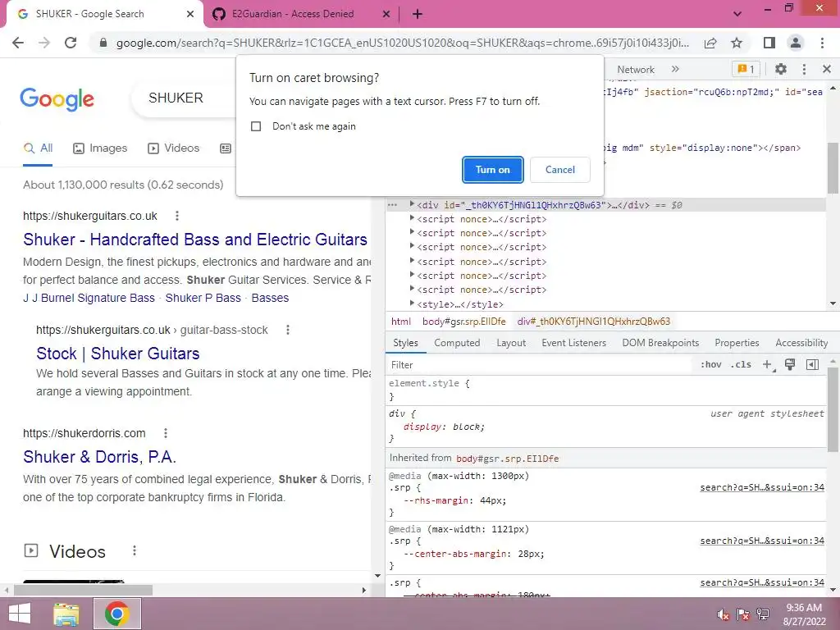
Task: Bookmark this page with the star
Action: tap(737, 43)
